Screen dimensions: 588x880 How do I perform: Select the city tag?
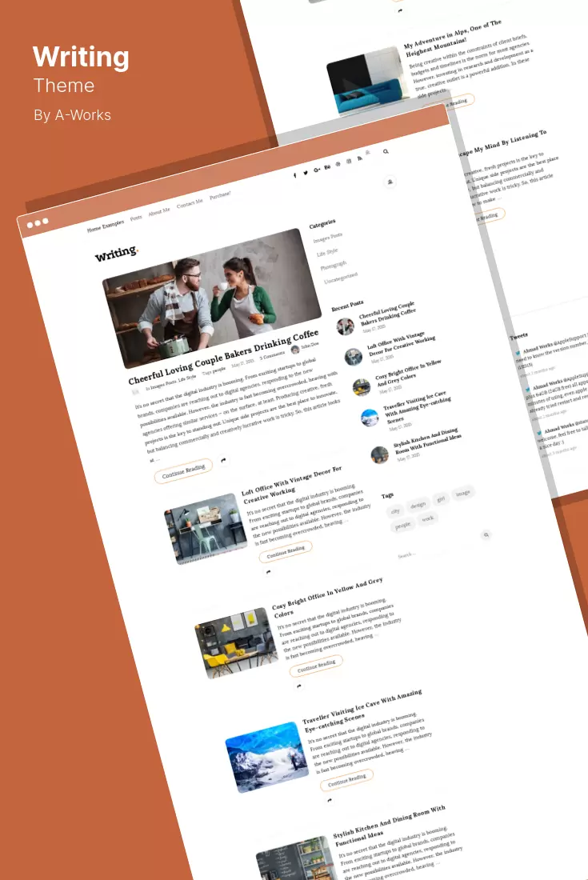pos(395,511)
